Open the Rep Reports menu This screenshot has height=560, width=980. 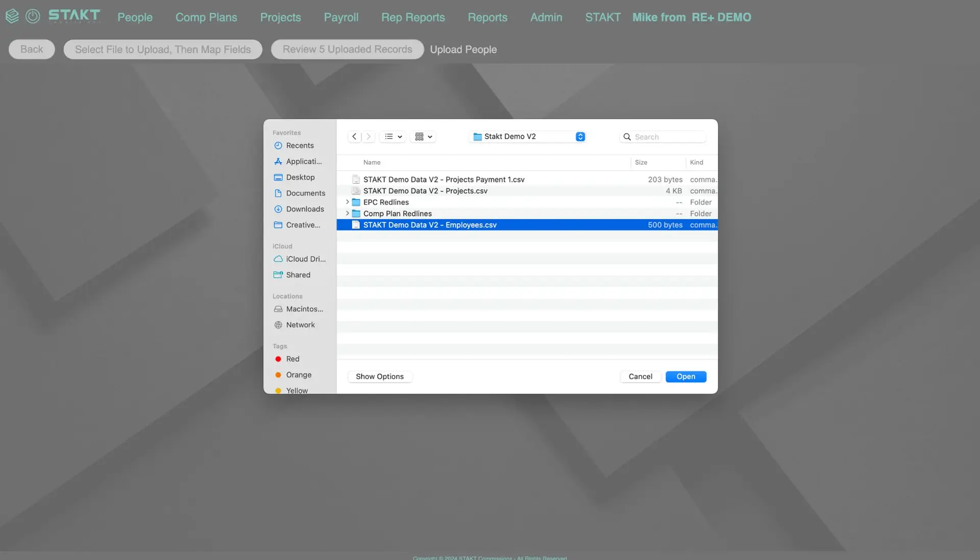[x=413, y=17]
